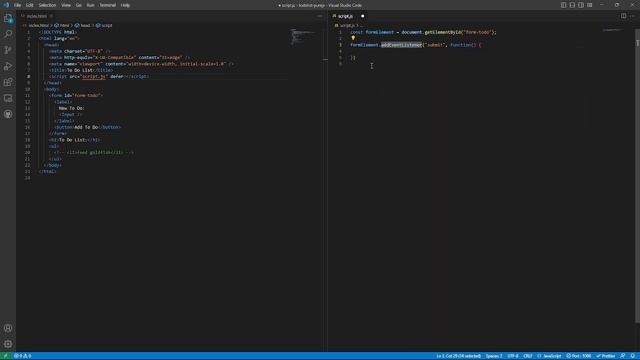Open the File menu
This screenshot has height=360, width=640.
click(x=17, y=5)
